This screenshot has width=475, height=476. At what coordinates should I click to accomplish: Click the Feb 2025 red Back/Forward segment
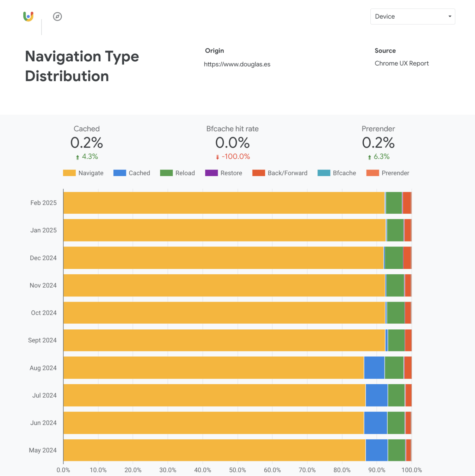(407, 203)
